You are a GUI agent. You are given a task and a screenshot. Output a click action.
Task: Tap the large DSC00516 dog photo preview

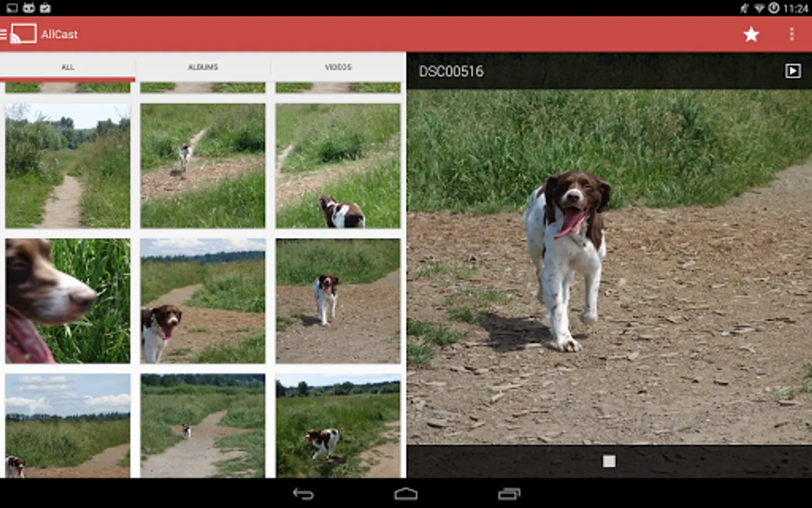pos(610,267)
